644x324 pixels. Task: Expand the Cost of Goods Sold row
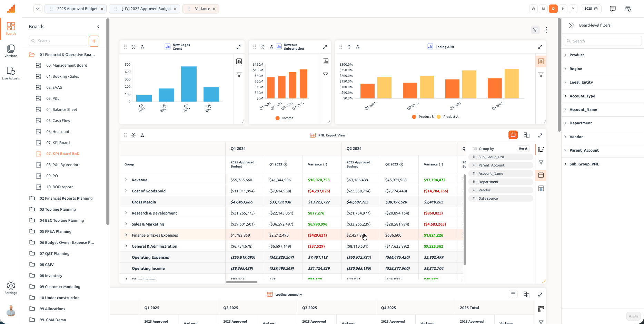126,191
